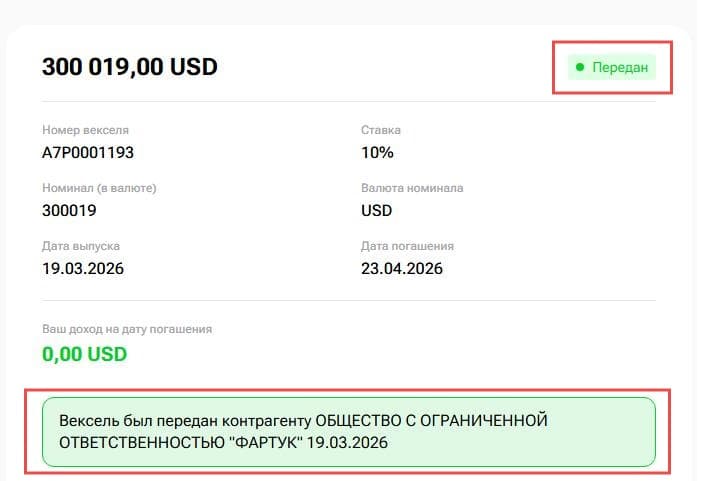Select the maturity date 23.04.2026
The image size is (711, 481).
(x=402, y=268)
